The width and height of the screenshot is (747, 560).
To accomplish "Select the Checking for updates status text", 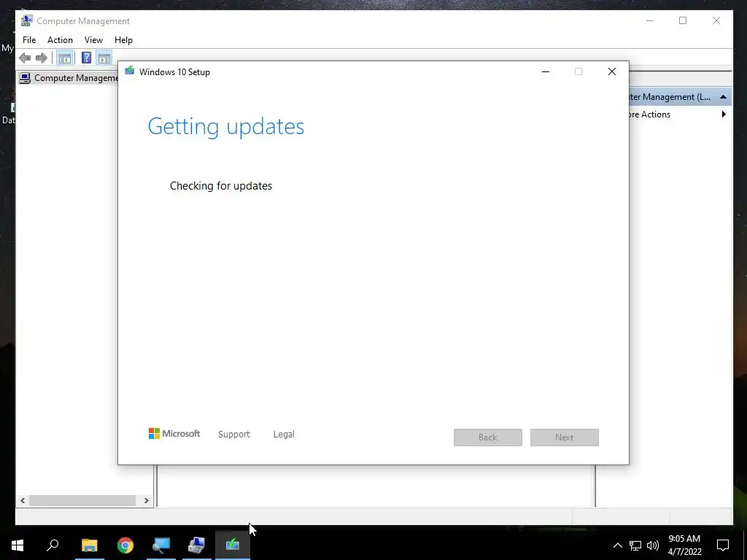I will [221, 186].
